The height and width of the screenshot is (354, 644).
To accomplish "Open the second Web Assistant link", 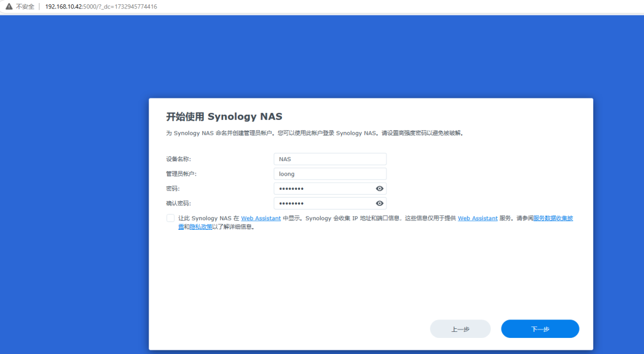I will tap(478, 218).
